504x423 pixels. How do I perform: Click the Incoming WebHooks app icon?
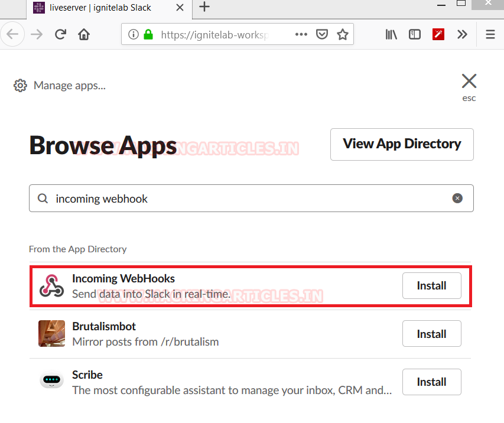(51, 286)
